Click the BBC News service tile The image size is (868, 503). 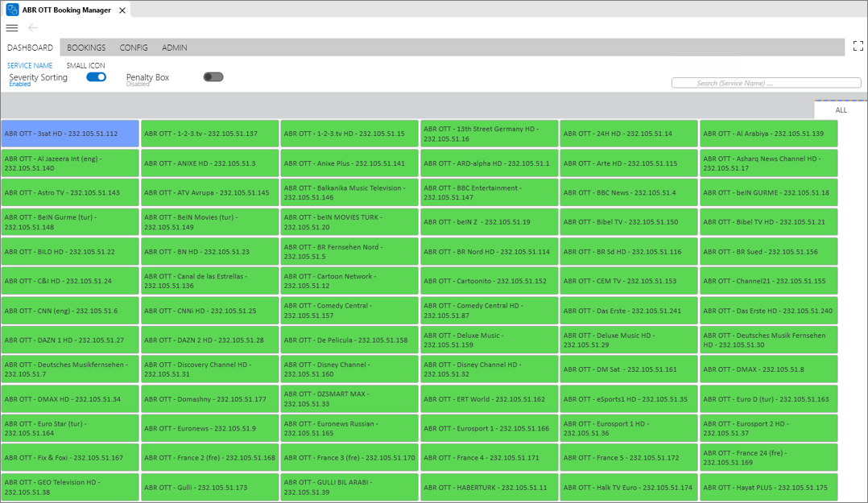pyautogui.click(x=629, y=192)
